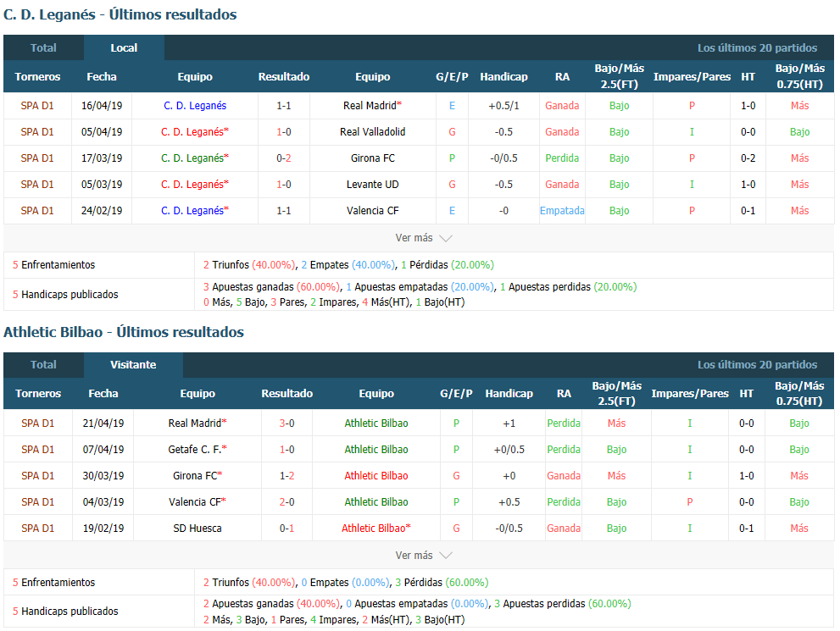This screenshot has height=631, width=840.
Task: Click SPA D1 in the 21/04/19 row
Action: (37, 423)
